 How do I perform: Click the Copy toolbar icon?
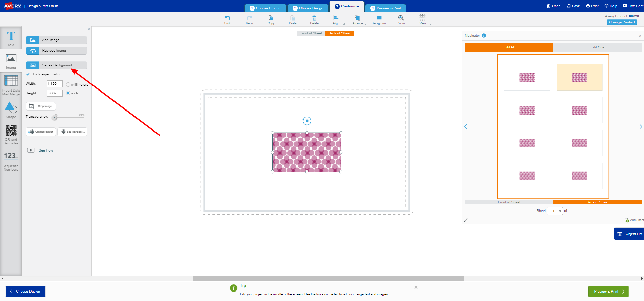271,20
